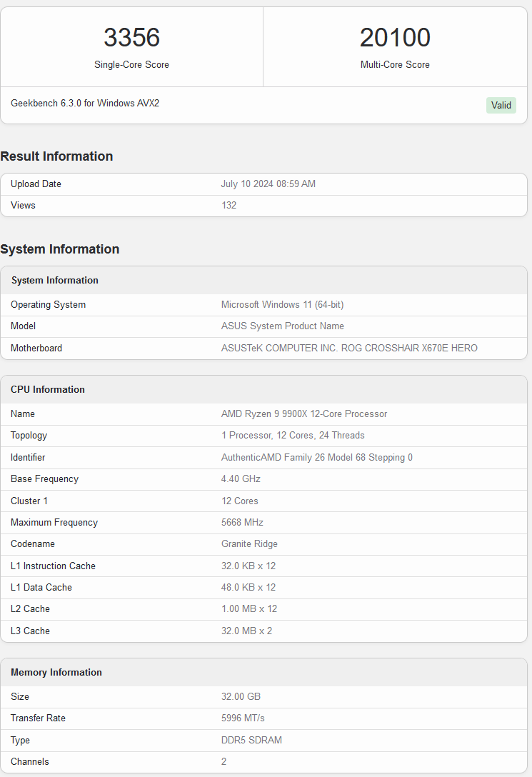Viewport: 532px width, 777px height.
Task: Click the Maximum Frequency label
Action: (54, 522)
